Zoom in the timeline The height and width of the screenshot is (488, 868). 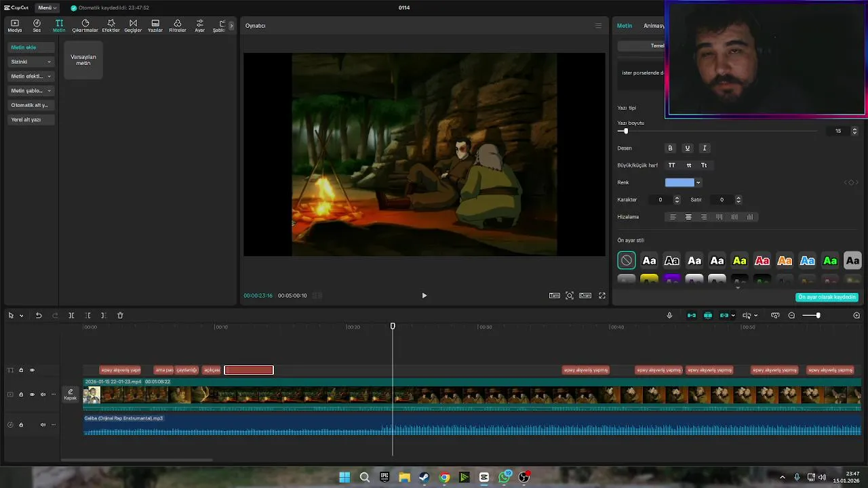click(x=856, y=316)
